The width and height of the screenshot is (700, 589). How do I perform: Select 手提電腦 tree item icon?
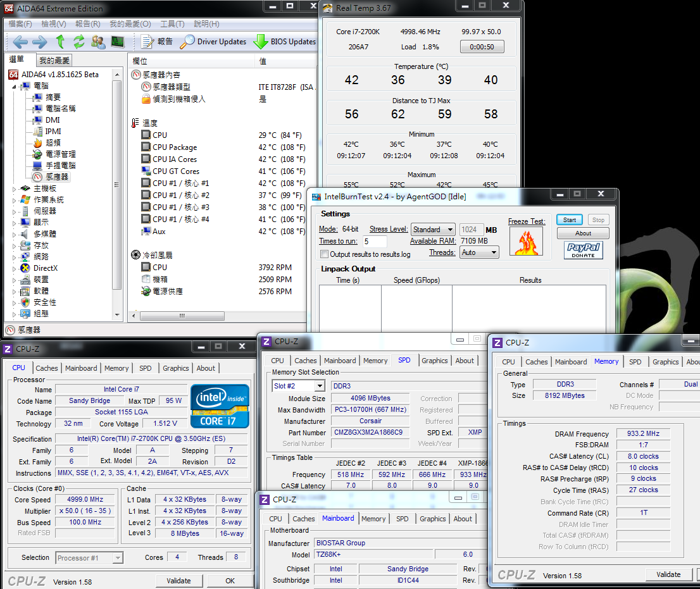click(x=38, y=166)
